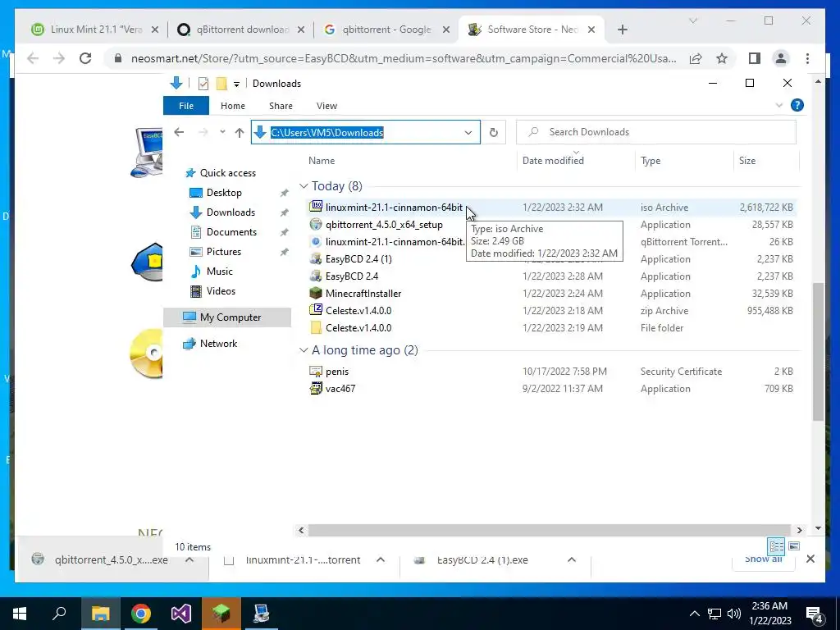The image size is (840, 630).
Task: Open Chrome three-dot menu
Action: 807,58
